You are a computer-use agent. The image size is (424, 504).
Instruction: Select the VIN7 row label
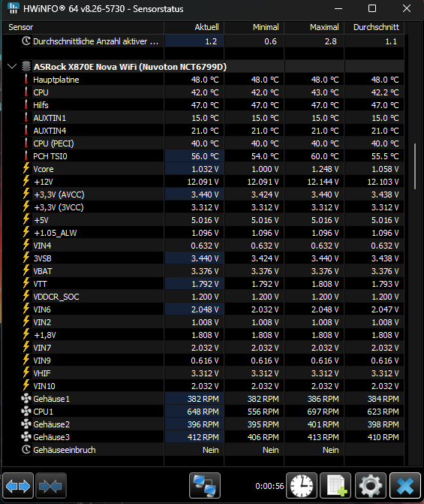coord(42,348)
